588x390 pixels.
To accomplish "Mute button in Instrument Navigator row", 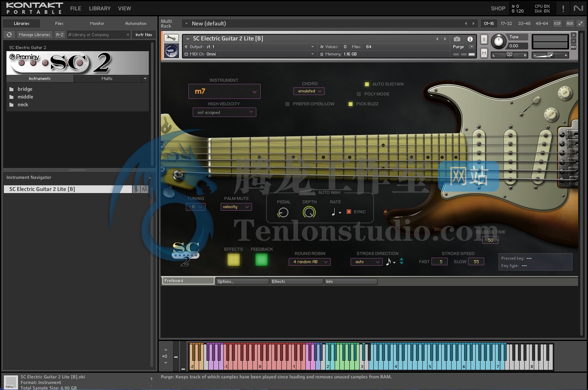I will click(144, 189).
